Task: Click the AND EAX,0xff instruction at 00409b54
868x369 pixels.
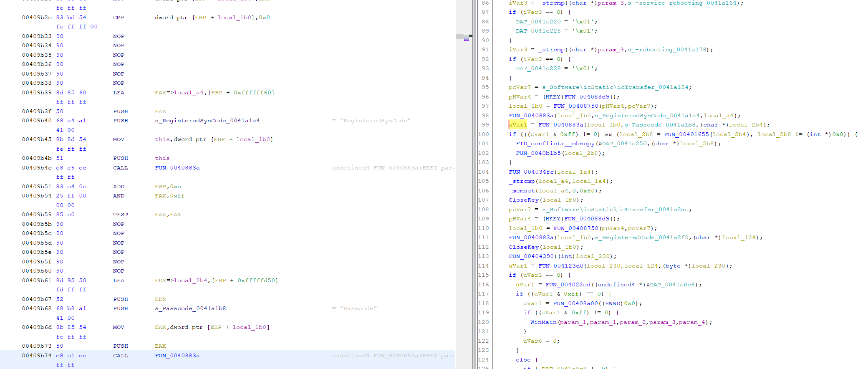Action: click(119, 196)
